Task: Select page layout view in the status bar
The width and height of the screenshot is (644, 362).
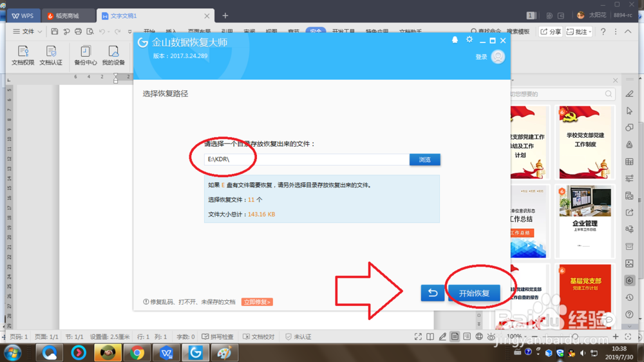Action: (455, 336)
